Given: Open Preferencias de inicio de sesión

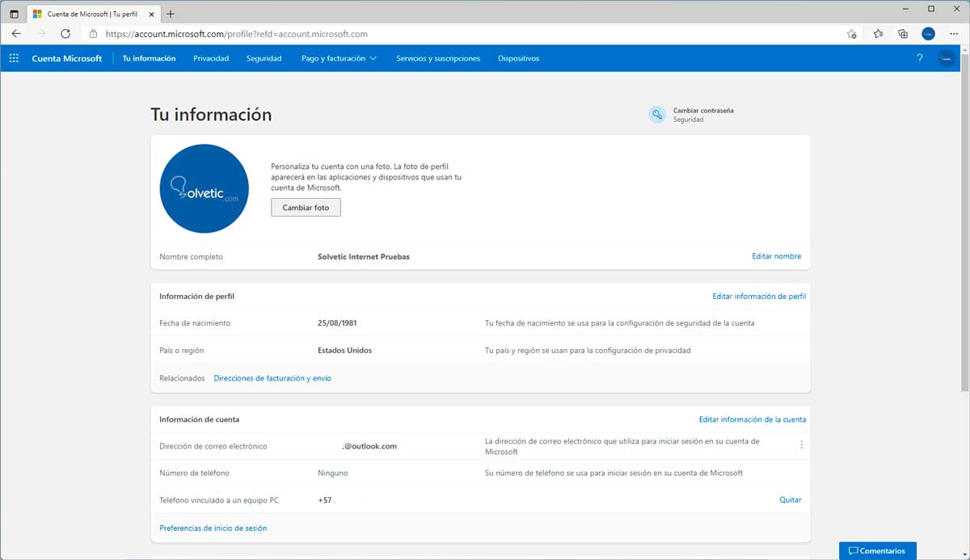Looking at the screenshot, I should [213, 528].
